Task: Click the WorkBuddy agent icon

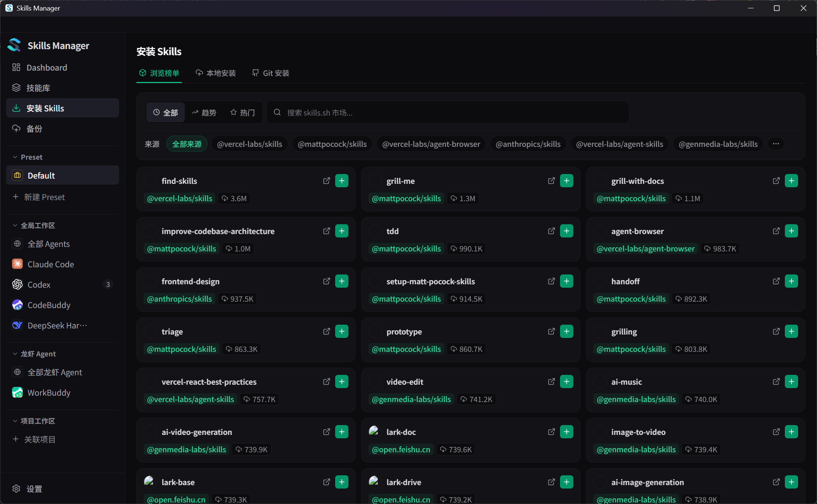Action: (x=17, y=393)
